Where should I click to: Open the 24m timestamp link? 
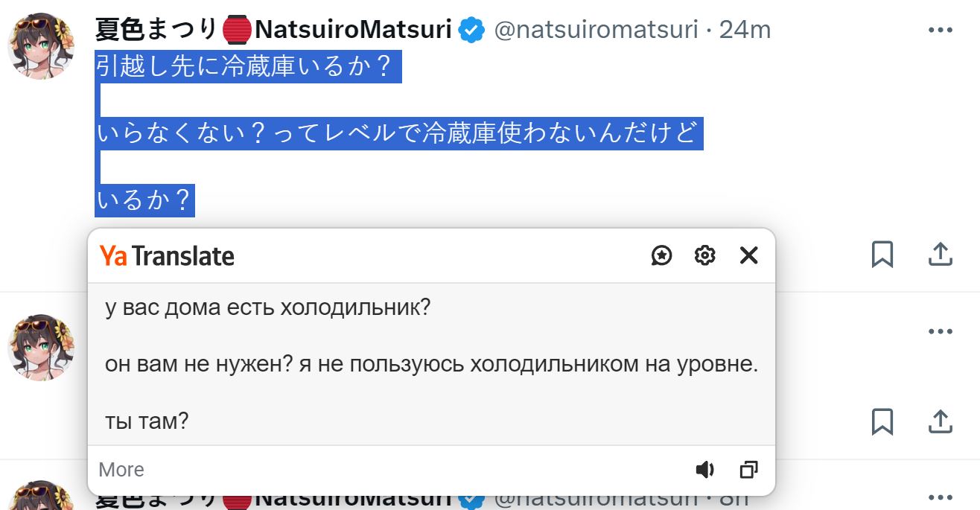745,30
